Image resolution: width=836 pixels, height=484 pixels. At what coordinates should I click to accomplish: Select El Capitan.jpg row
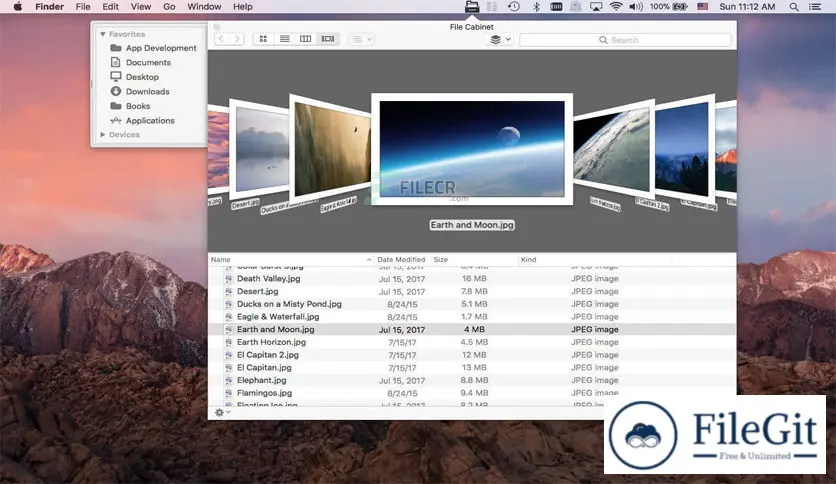[472, 368]
